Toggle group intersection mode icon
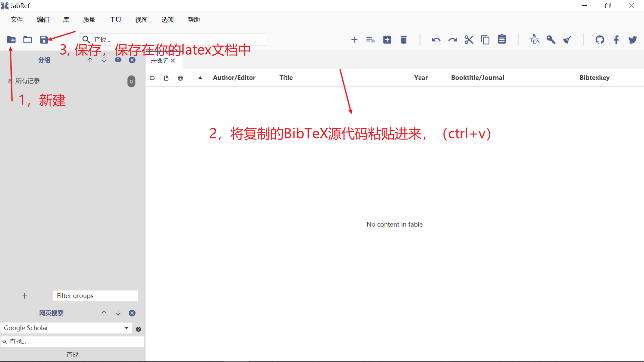 tap(118, 60)
